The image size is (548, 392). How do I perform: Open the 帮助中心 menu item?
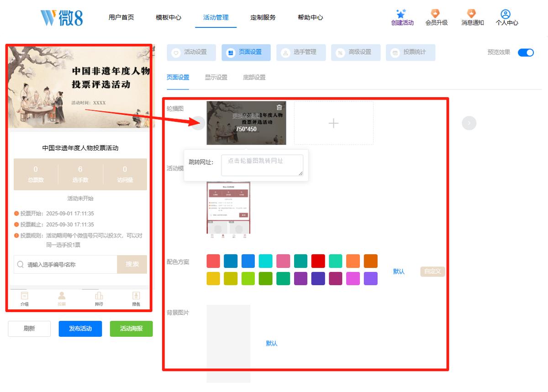pos(311,18)
